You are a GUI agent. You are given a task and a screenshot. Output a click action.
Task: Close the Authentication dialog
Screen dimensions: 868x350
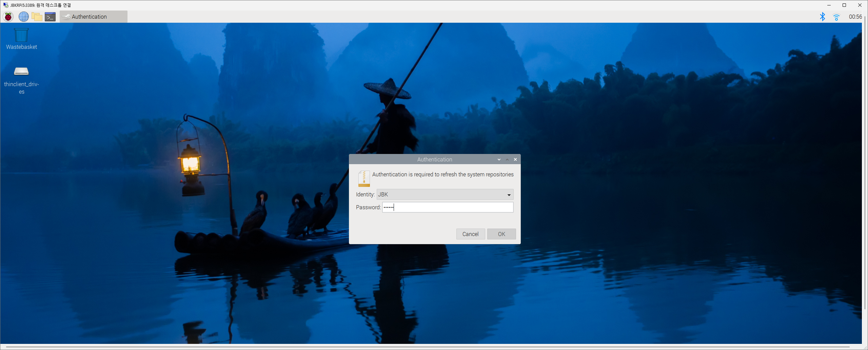[x=515, y=159]
